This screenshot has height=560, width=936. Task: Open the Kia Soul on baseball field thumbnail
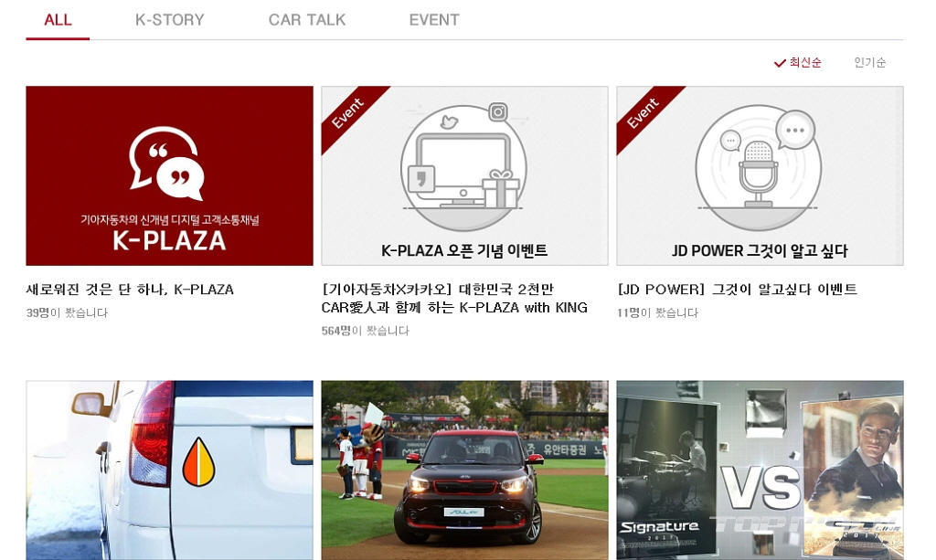464,470
